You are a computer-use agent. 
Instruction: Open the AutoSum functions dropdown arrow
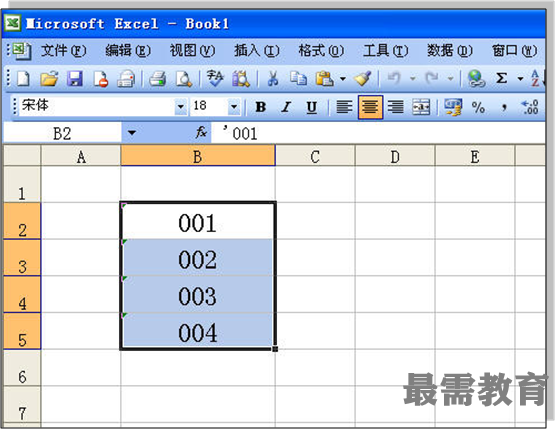tap(520, 79)
